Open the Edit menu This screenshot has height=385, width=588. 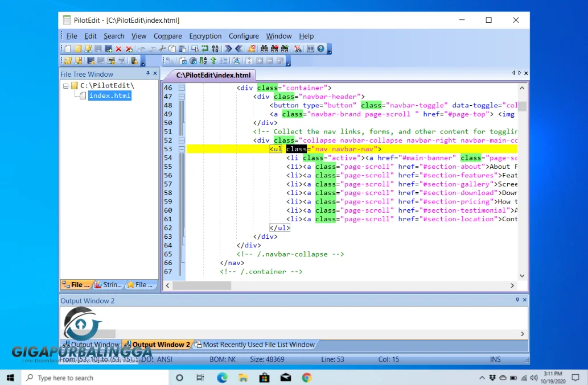(x=91, y=36)
